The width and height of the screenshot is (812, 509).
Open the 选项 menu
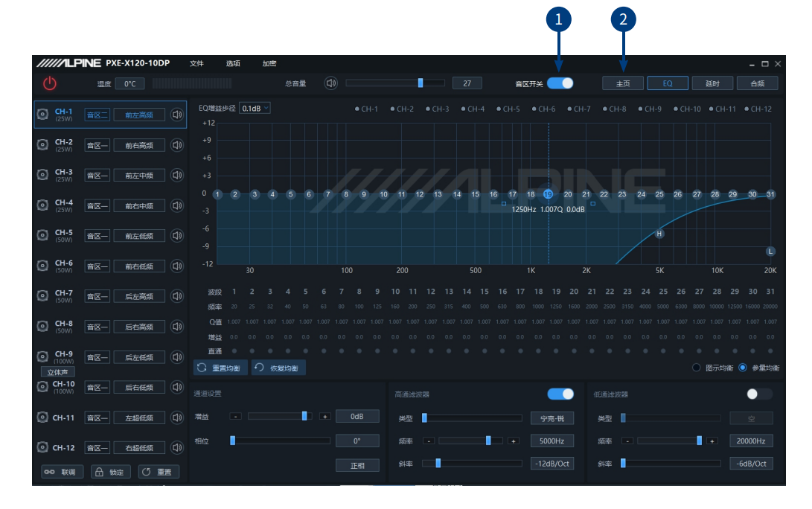233,63
